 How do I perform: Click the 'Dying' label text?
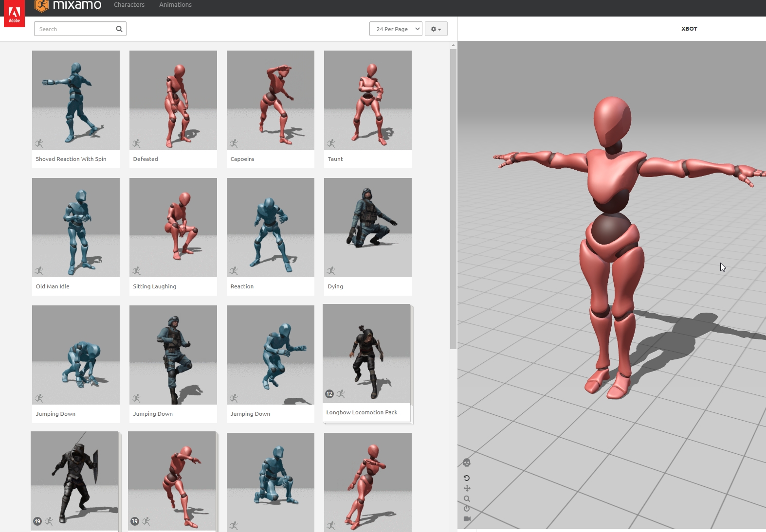[335, 286]
